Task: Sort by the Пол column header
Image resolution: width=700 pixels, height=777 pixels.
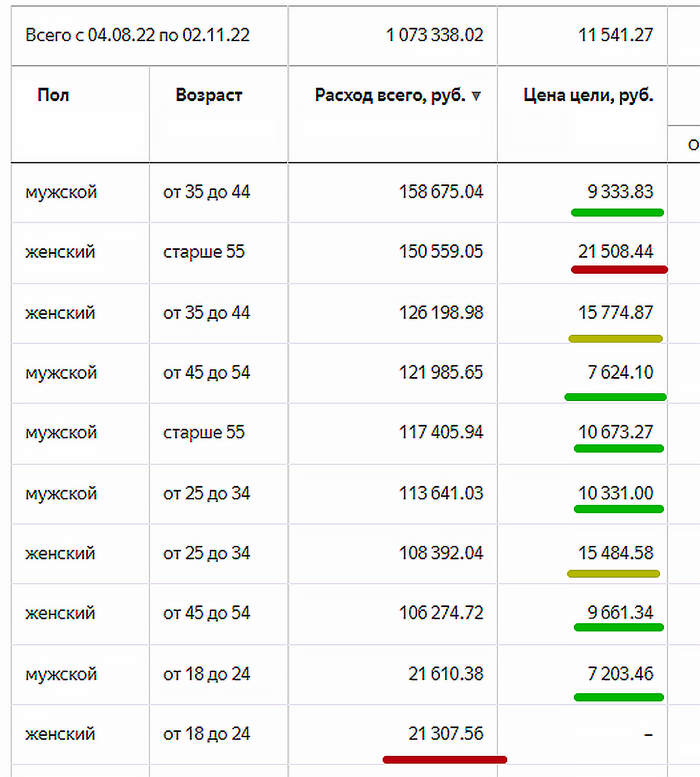Action: tap(54, 96)
